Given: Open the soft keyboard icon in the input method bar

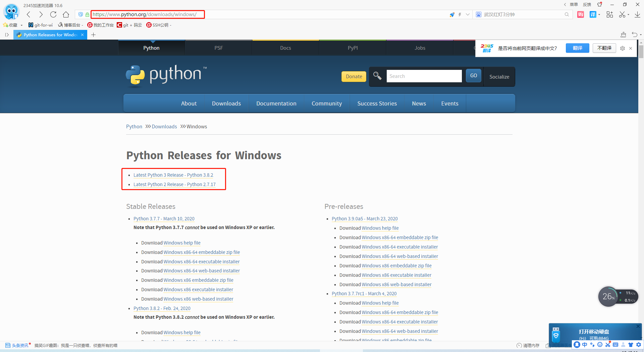Looking at the screenshot, I should tap(615, 345).
